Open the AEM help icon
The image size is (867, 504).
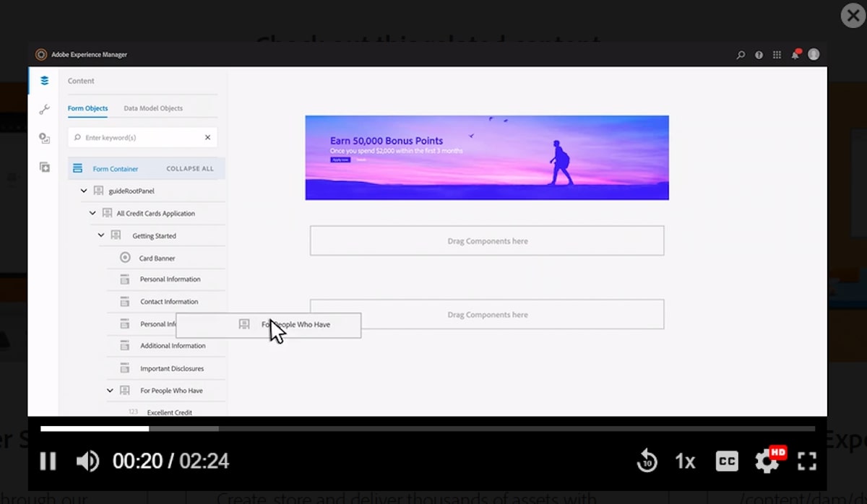[x=759, y=54]
